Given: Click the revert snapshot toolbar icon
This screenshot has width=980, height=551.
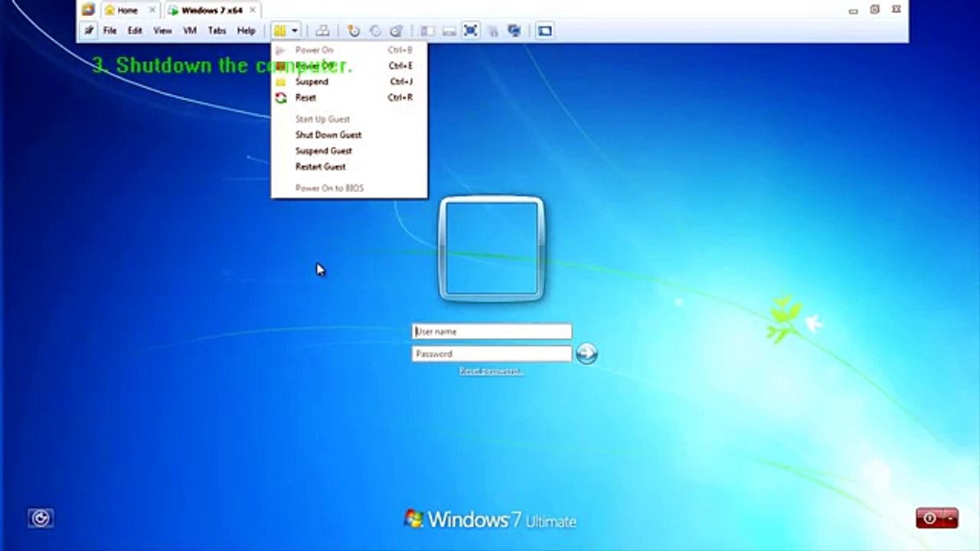Looking at the screenshot, I should [375, 31].
